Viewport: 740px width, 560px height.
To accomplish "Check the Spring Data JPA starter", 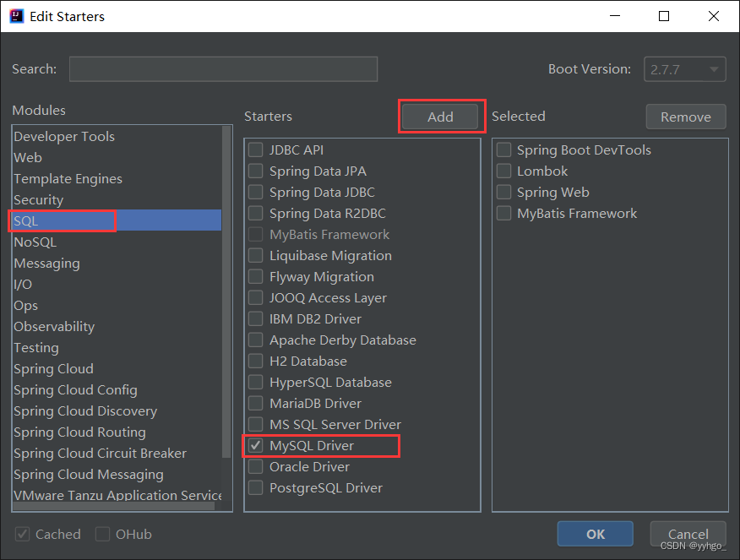I will click(256, 171).
